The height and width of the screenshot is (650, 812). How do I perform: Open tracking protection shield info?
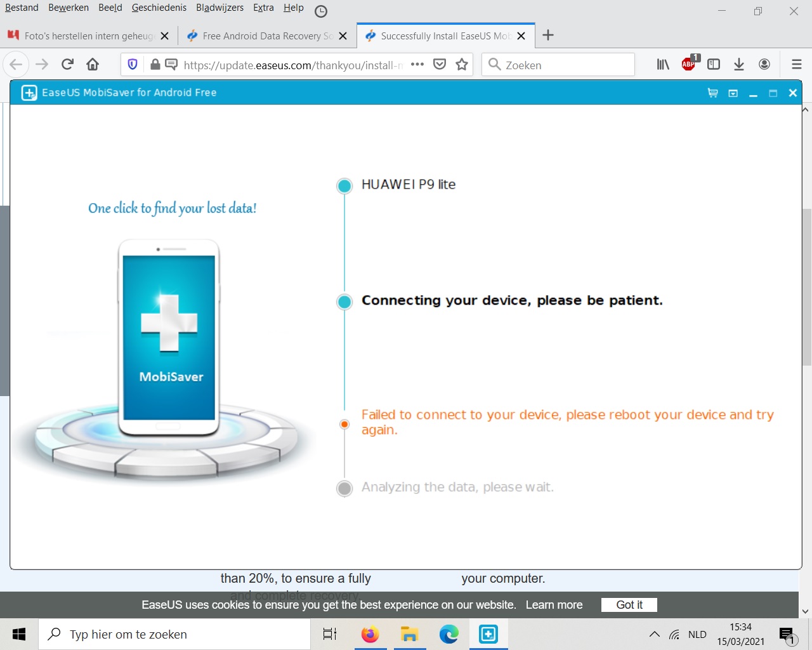[133, 64]
